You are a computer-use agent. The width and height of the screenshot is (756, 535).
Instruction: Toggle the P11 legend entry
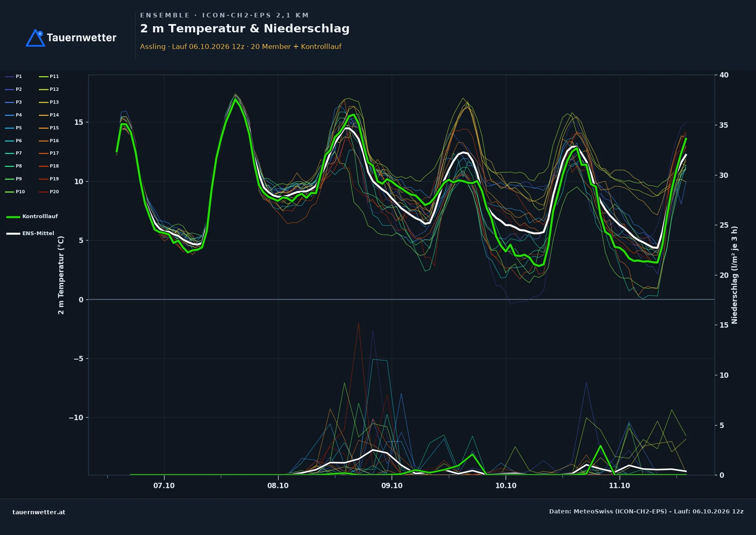[x=49, y=76]
